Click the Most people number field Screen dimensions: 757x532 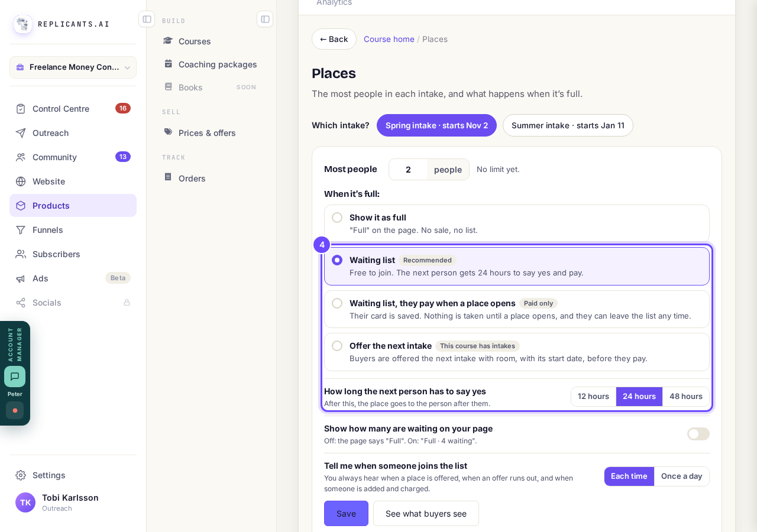[408, 170]
